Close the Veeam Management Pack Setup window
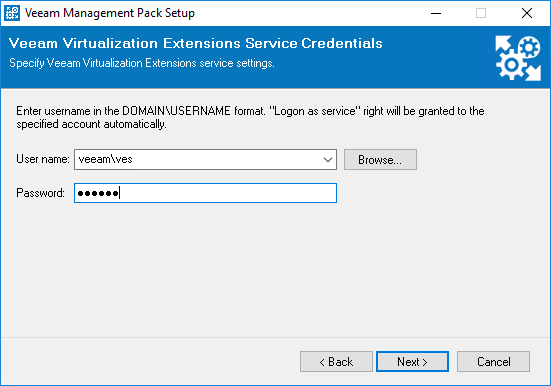The height and width of the screenshot is (386, 551). 527,13
